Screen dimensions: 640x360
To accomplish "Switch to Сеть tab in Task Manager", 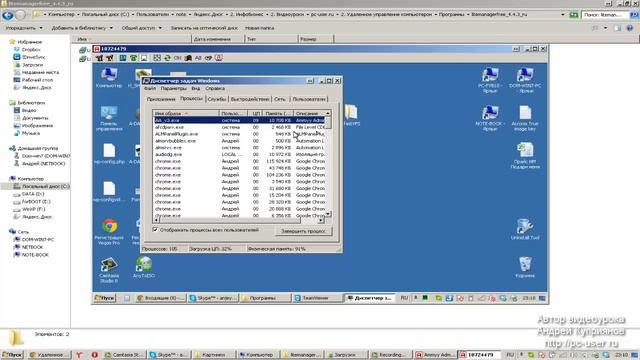I will coord(280,99).
